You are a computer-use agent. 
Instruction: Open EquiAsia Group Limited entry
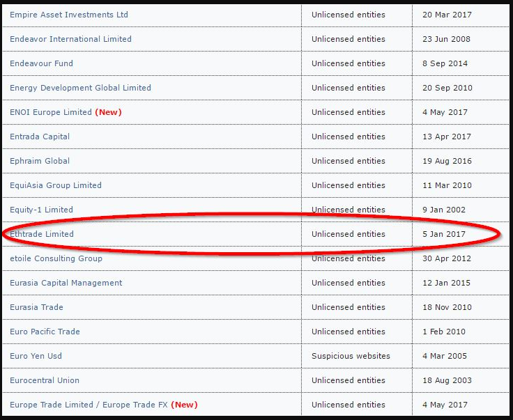[x=56, y=185]
